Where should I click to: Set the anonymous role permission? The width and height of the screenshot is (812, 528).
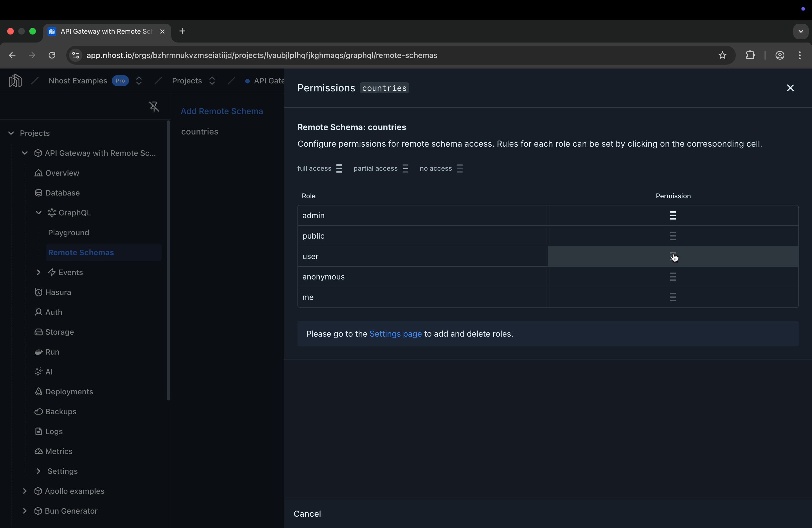click(673, 277)
